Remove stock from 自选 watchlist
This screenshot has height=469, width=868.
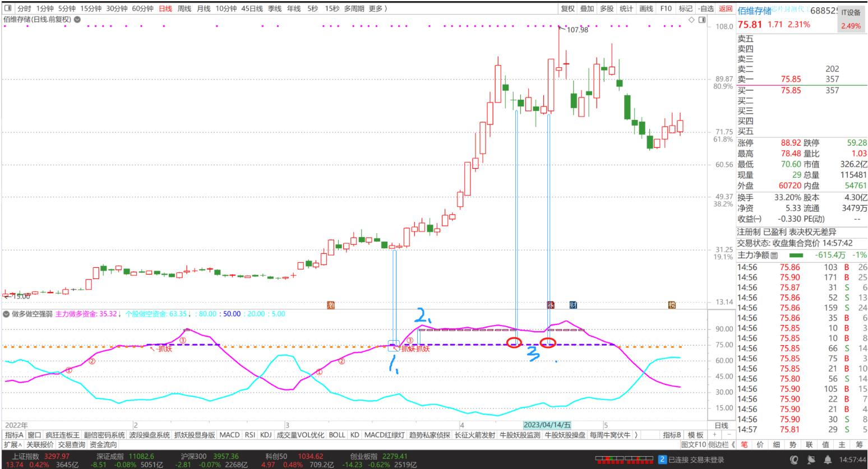(706, 8)
